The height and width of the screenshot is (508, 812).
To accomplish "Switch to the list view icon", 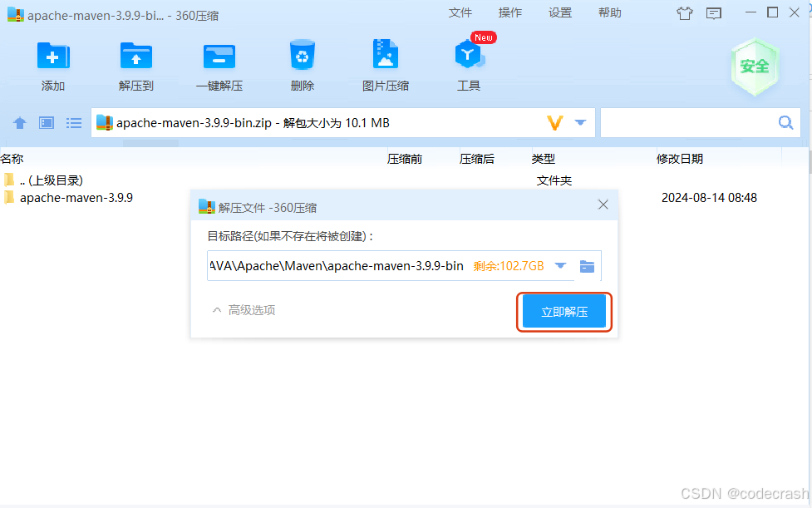I will tap(73, 123).
